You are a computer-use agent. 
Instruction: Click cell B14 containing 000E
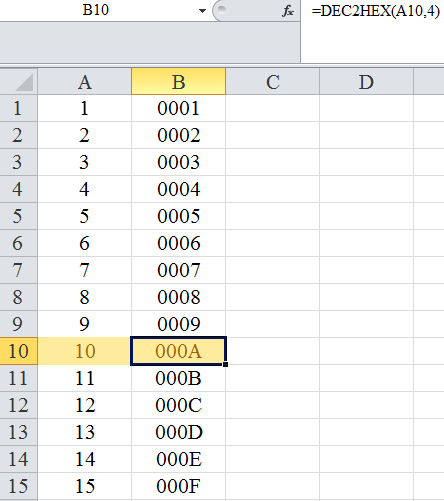coord(179,459)
